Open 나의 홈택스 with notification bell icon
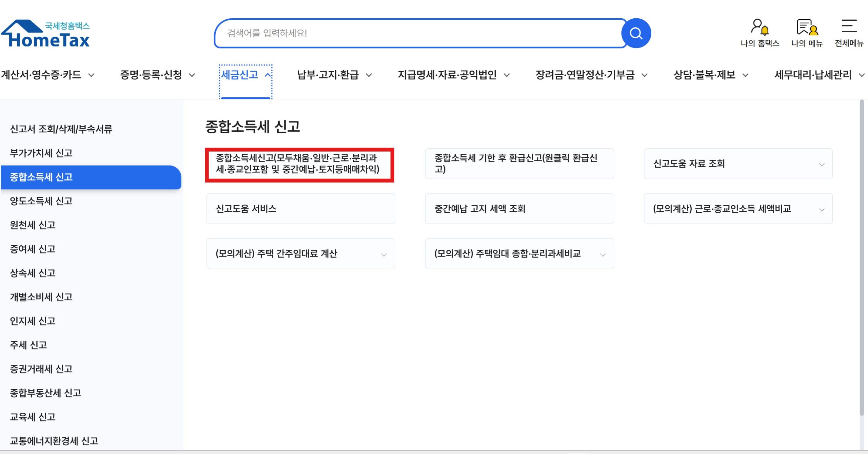Image resolution: width=868 pixels, height=454 pixels. pos(759,32)
